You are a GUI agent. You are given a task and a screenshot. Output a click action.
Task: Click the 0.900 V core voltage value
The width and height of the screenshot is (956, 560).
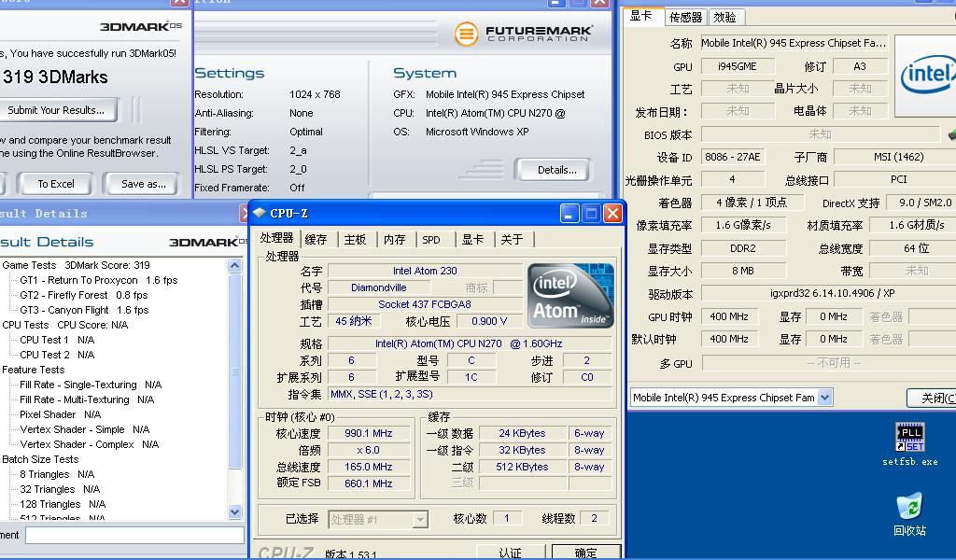tap(489, 321)
